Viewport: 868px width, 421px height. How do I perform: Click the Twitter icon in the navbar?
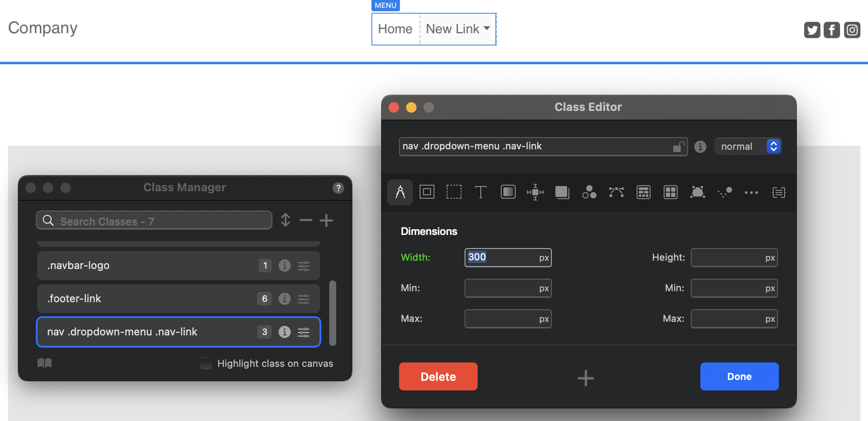(x=812, y=30)
